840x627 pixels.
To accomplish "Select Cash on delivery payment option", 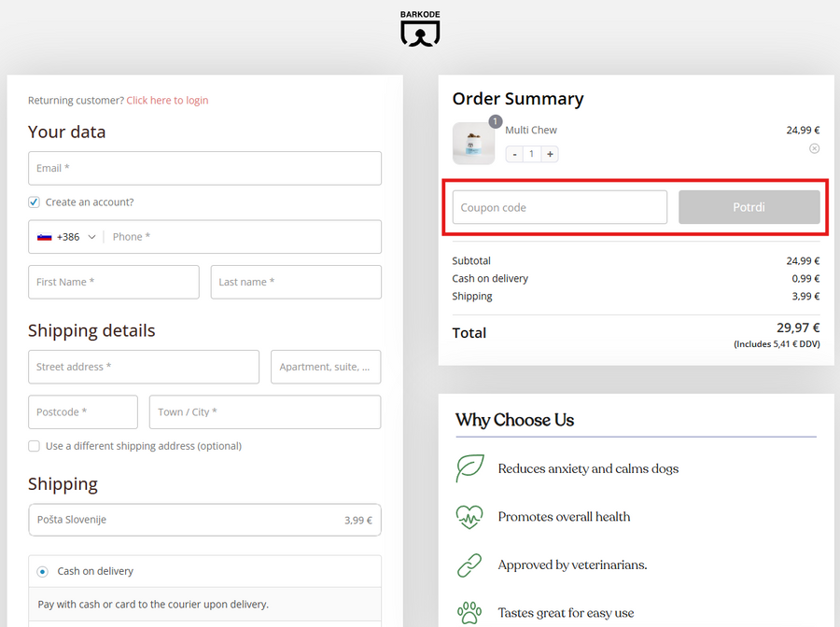I will pos(43,571).
